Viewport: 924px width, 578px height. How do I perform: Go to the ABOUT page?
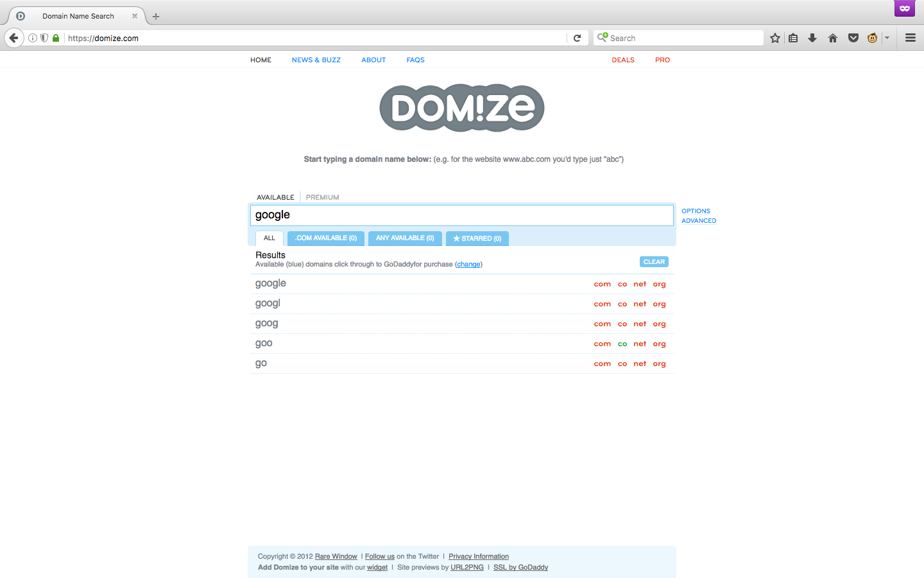[373, 60]
